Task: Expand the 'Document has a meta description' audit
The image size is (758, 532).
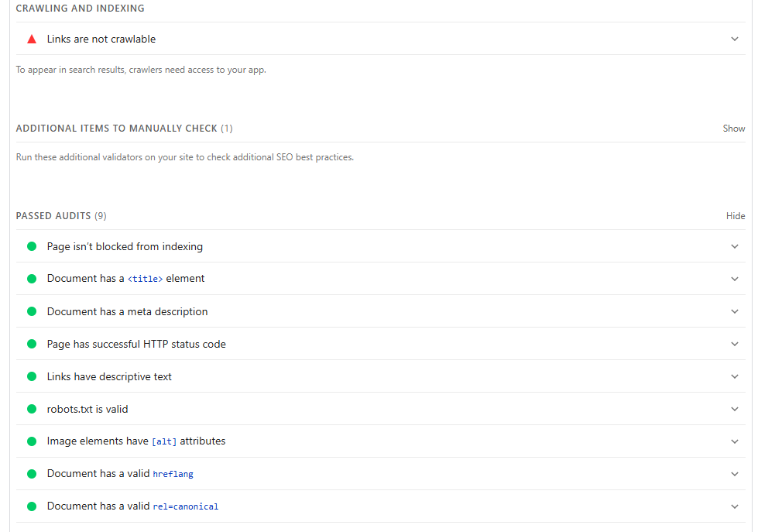Action: 734,311
